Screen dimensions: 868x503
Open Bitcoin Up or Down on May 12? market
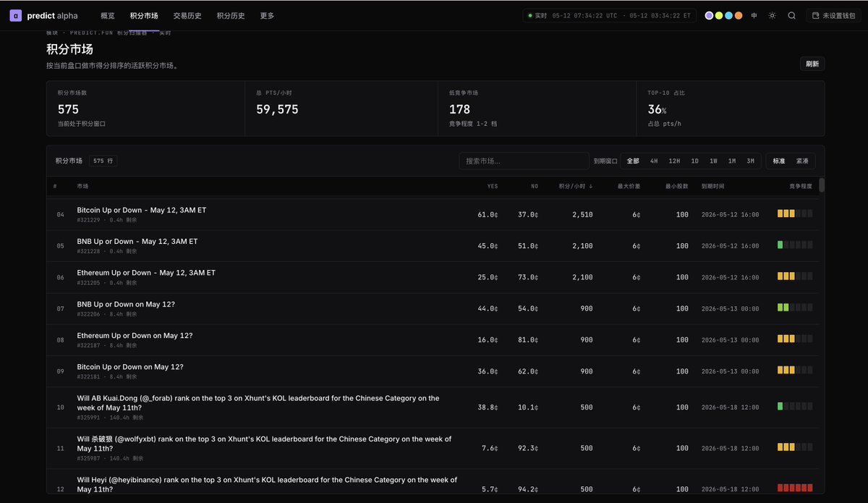point(130,367)
